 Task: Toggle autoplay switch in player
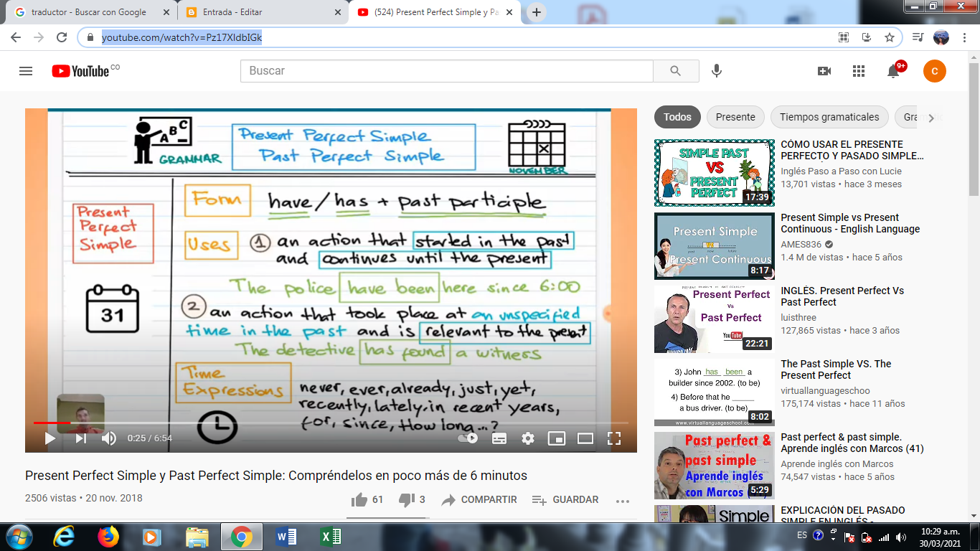click(468, 438)
